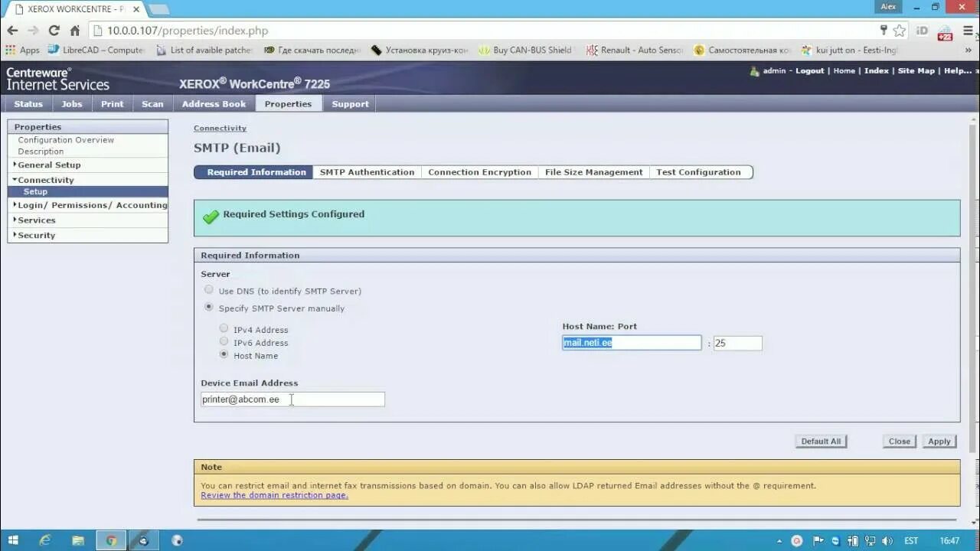Screen dimensions: 980x551
Task: Open the iD extension icon
Action: click(922, 31)
